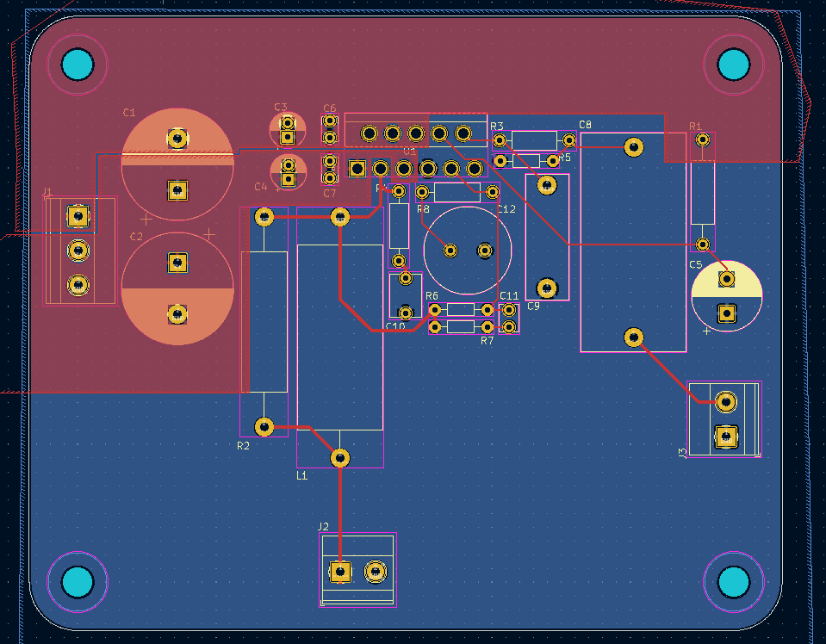Select the square pad of connector J2
Screen dimensions: 826x644
pos(339,572)
